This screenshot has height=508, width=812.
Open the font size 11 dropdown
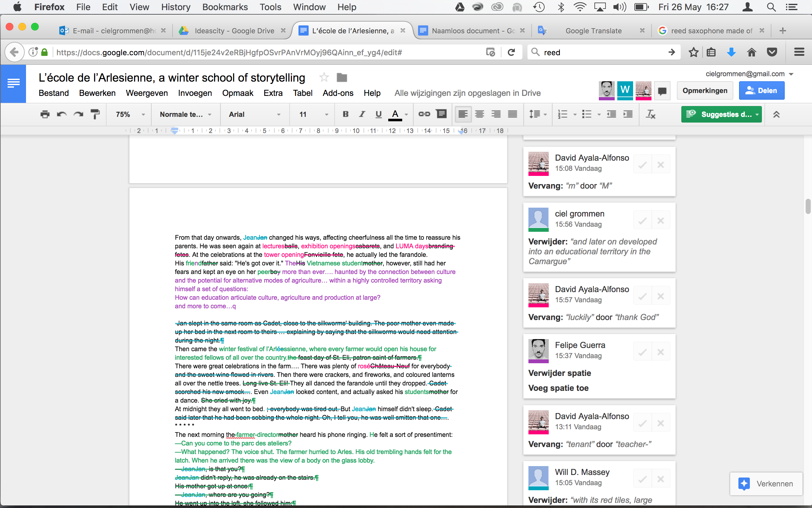pos(313,114)
